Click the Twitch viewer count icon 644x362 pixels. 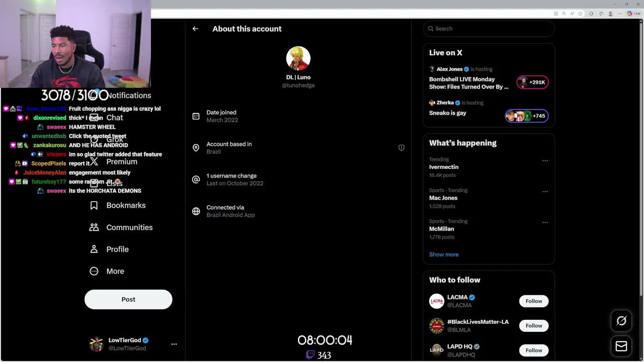tap(310, 355)
